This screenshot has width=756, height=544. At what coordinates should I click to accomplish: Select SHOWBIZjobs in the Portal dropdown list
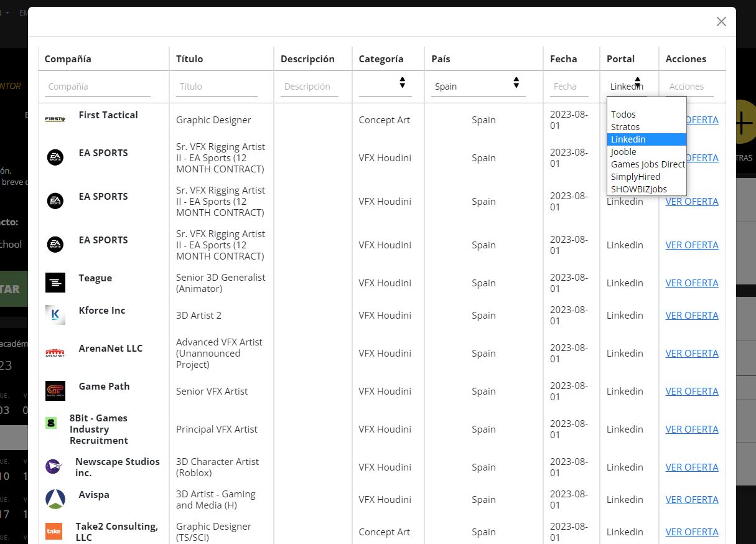tap(646, 189)
